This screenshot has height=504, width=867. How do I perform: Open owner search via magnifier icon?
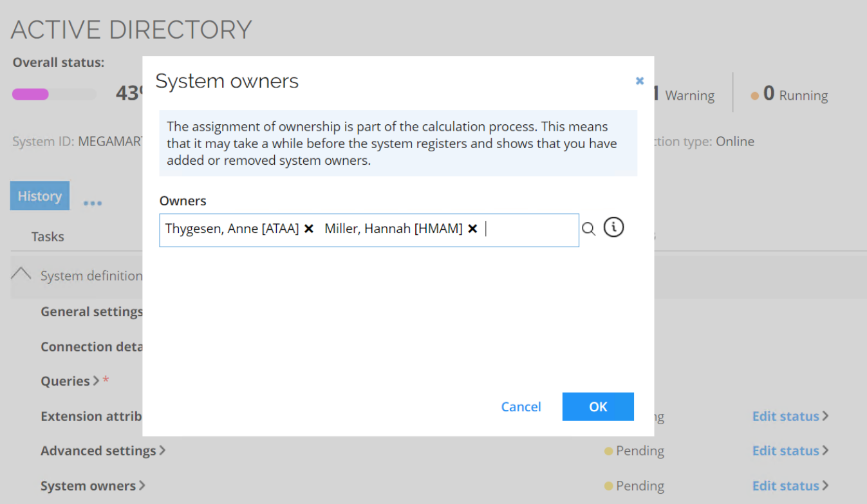(x=588, y=229)
